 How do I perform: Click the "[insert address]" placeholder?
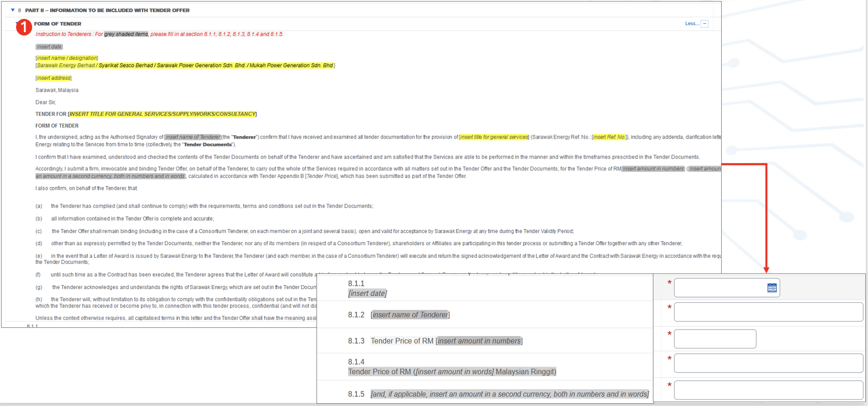pyautogui.click(x=54, y=78)
